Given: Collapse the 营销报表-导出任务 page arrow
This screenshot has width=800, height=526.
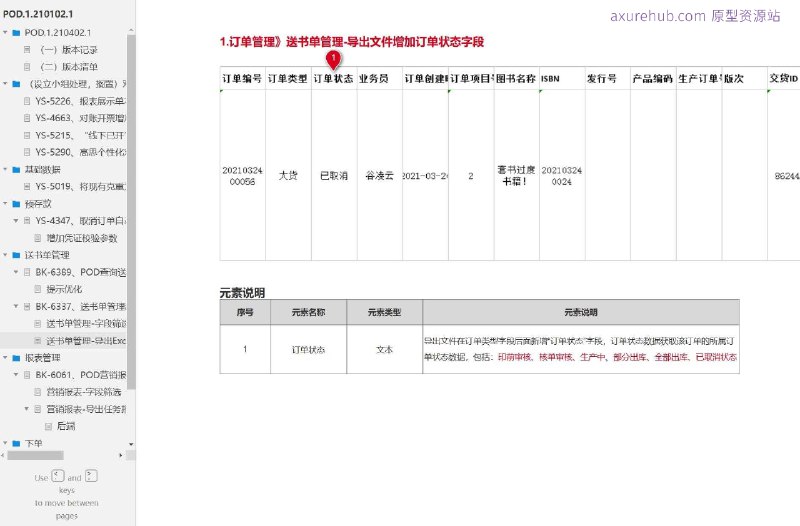Looking at the screenshot, I should [27, 409].
